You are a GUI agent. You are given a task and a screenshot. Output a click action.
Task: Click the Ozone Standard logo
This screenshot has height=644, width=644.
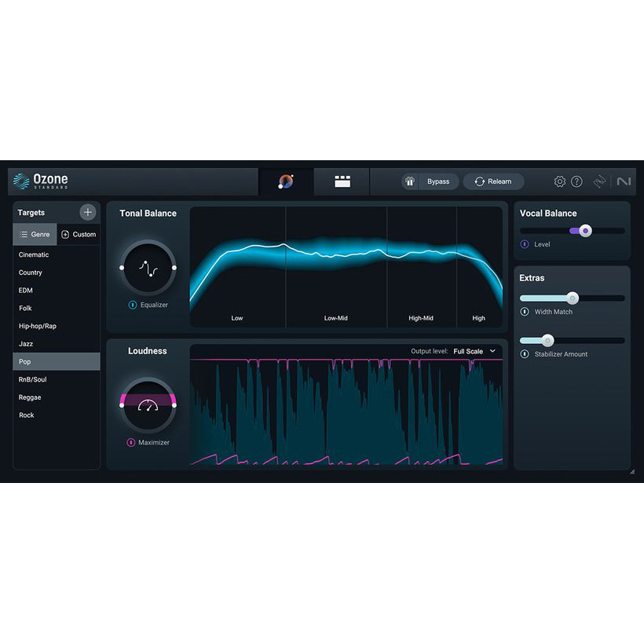40,181
